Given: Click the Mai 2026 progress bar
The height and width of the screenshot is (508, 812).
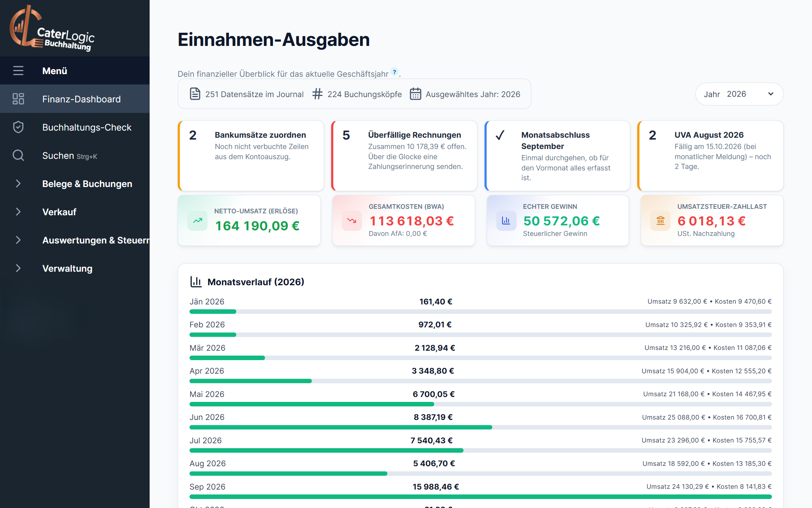Looking at the screenshot, I should 480,404.
